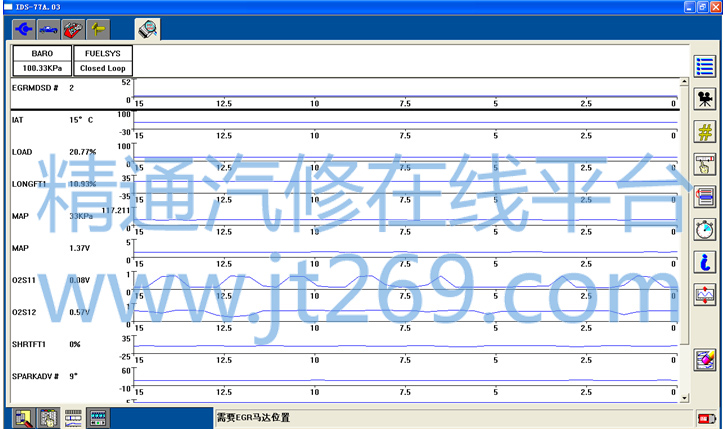725x429 pixels.
Task: Click the SHRTFT1 value 0%
Action: click(x=75, y=344)
